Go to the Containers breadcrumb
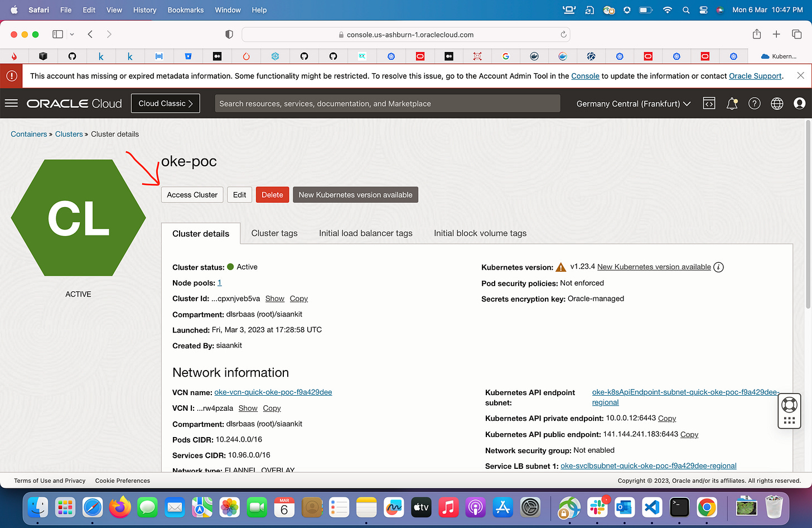 [29, 134]
